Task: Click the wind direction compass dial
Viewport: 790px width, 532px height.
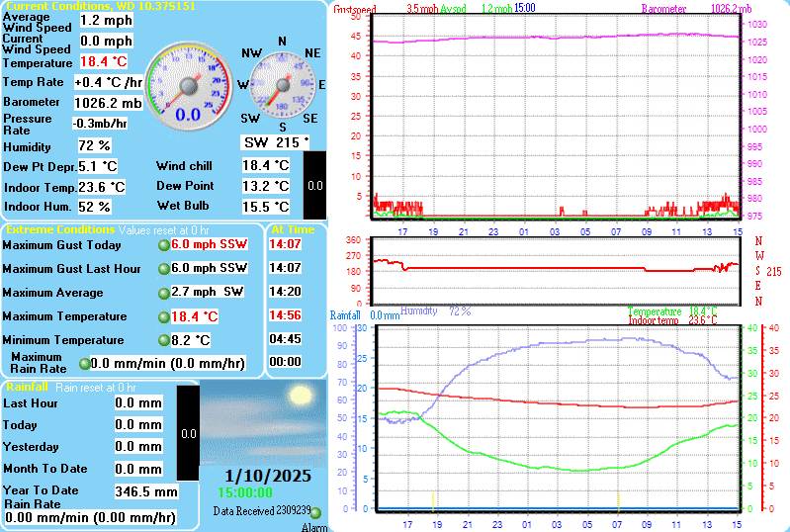Action: click(x=282, y=86)
